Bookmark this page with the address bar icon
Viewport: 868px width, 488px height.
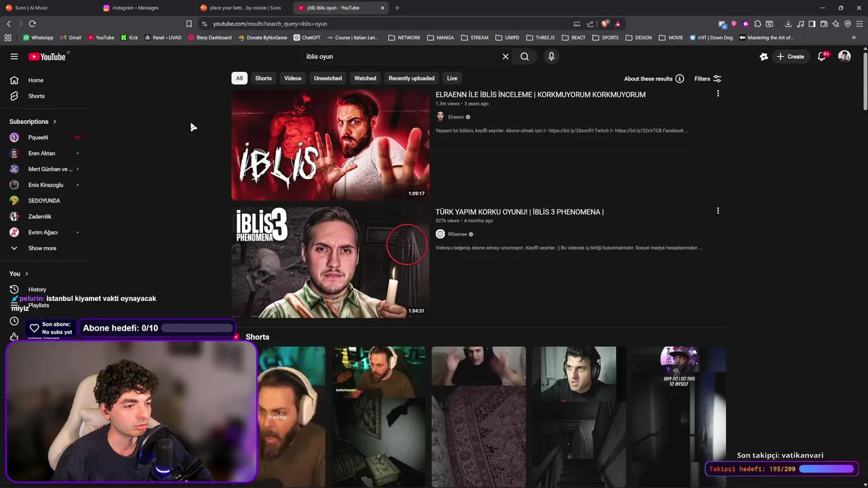pyautogui.click(x=189, y=24)
